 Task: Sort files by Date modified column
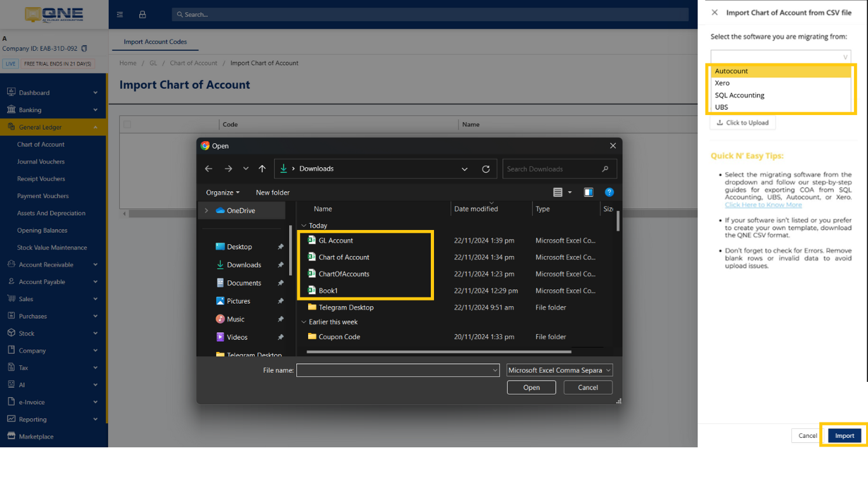point(476,209)
